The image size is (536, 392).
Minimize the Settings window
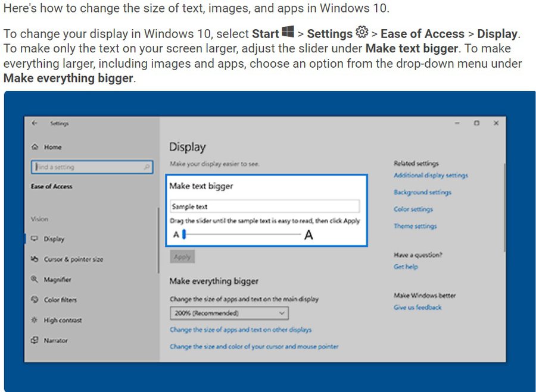pyautogui.click(x=457, y=123)
